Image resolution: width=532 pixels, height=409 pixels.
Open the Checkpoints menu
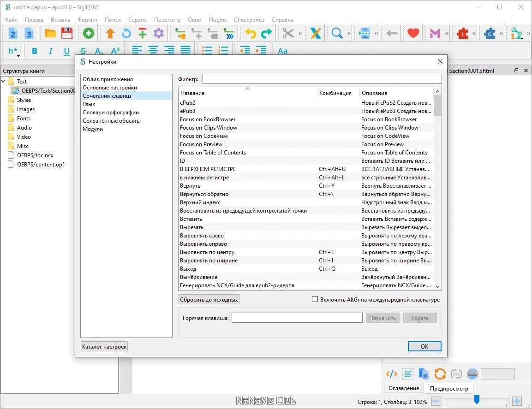coord(249,20)
